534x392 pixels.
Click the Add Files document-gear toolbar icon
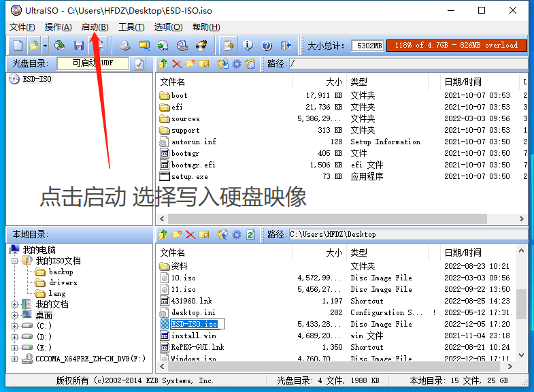point(229,46)
